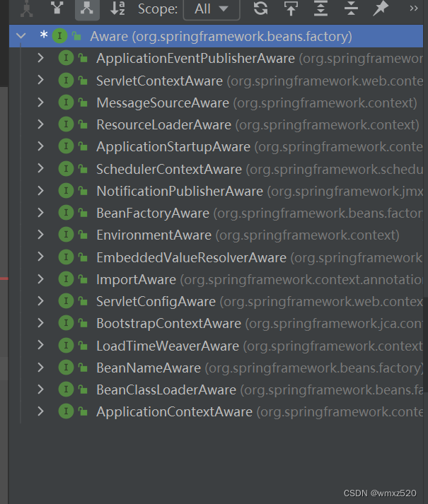428x504 pixels.
Task: Click interface icon beside BeanClassLoaderAware
Action: 66,389
